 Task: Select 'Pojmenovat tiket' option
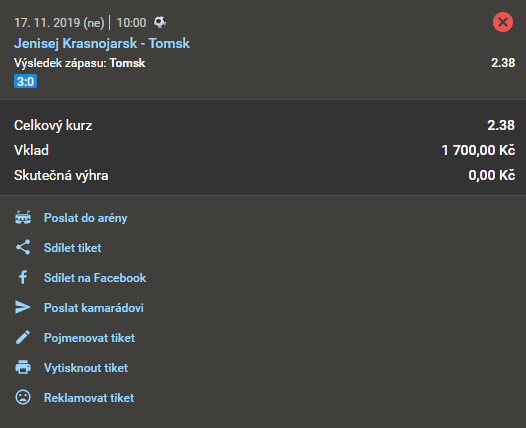89,338
